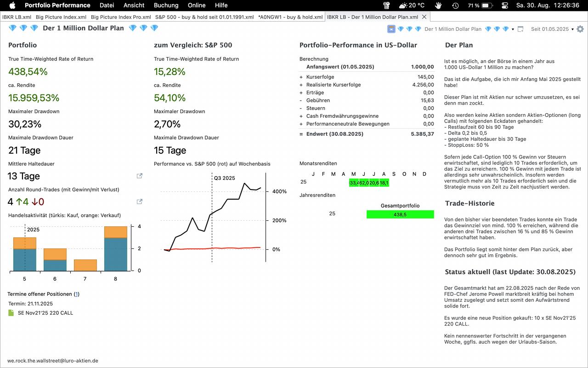Open the dashboard settings gear
Viewport: 588px width, 368px height.
[580, 29]
